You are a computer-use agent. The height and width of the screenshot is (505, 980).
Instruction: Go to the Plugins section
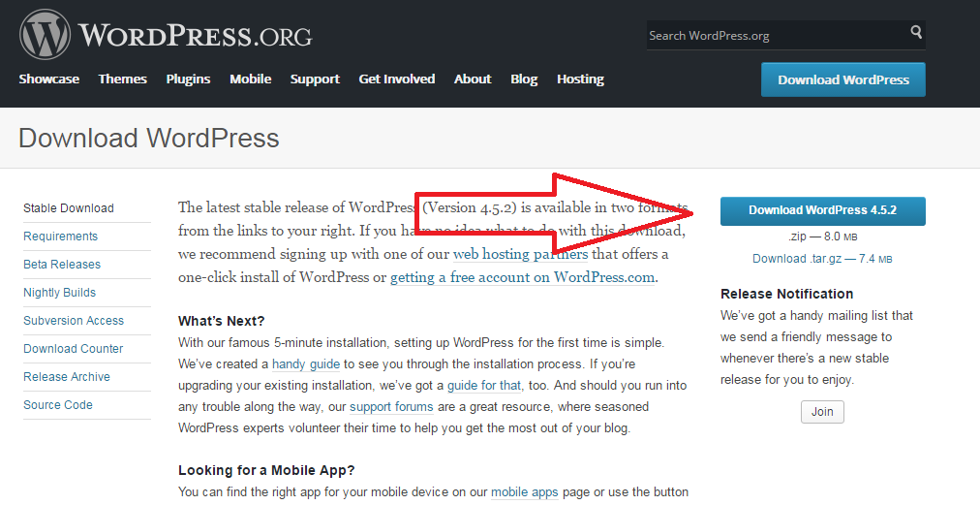click(188, 79)
